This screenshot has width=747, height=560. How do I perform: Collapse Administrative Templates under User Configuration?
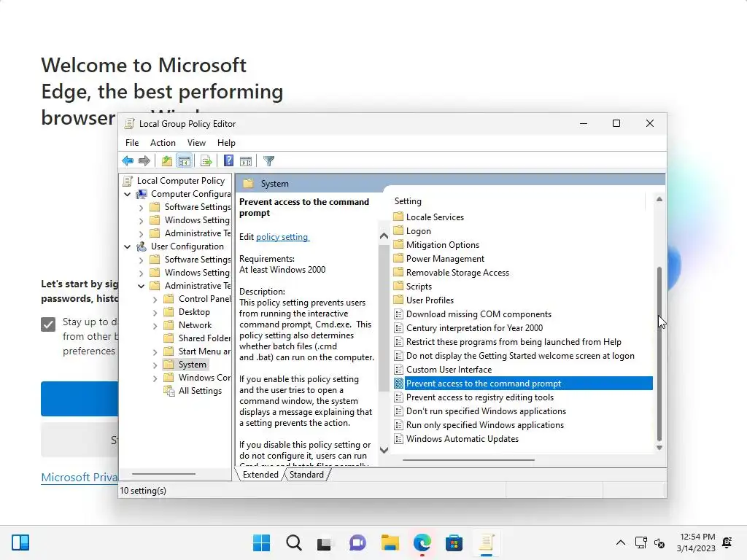click(141, 286)
